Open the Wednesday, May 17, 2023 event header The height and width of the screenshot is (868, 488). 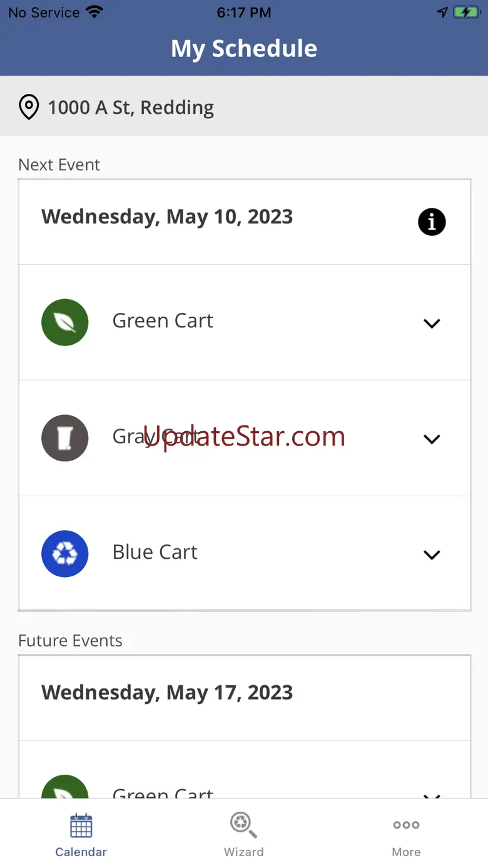pos(167,692)
